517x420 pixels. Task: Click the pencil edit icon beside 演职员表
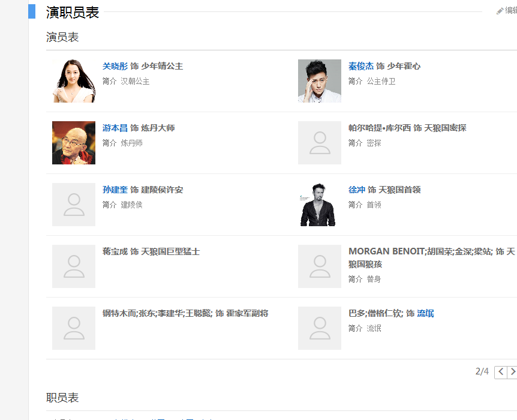click(x=500, y=11)
